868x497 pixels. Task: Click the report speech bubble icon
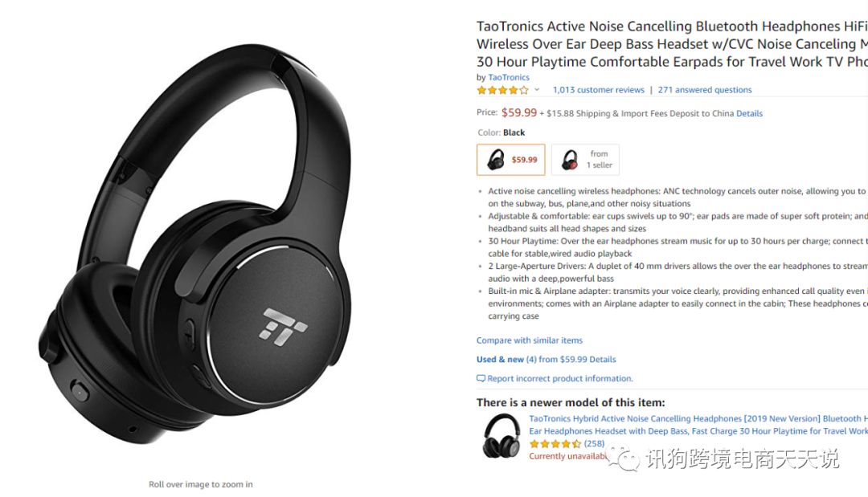(481, 379)
